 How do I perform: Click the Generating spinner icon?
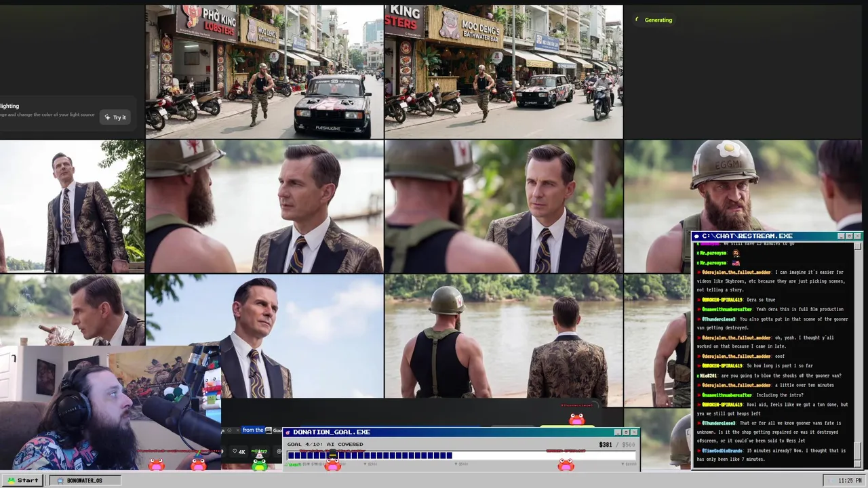[637, 20]
